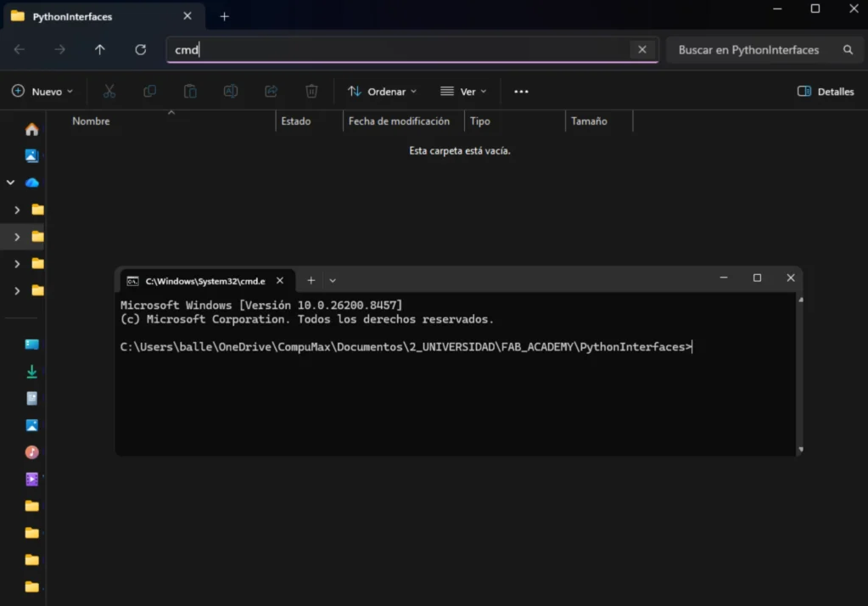The height and width of the screenshot is (606, 868).
Task: Click the terminal scrollbar down arrow
Action: pyautogui.click(x=800, y=449)
